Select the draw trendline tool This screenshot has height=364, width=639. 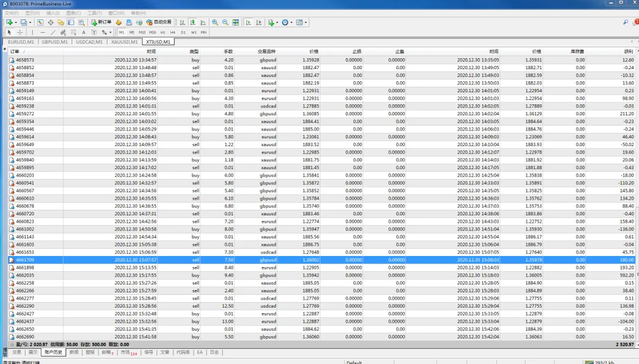tap(53, 32)
